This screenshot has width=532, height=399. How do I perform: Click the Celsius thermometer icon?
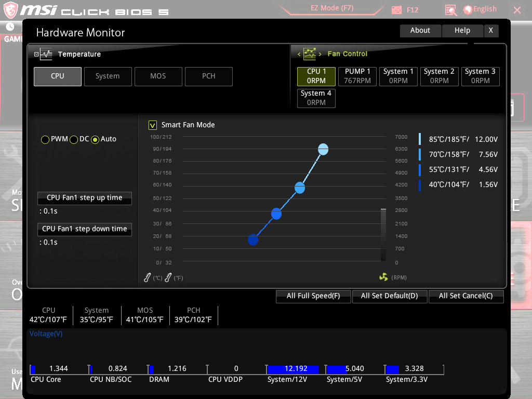147,277
